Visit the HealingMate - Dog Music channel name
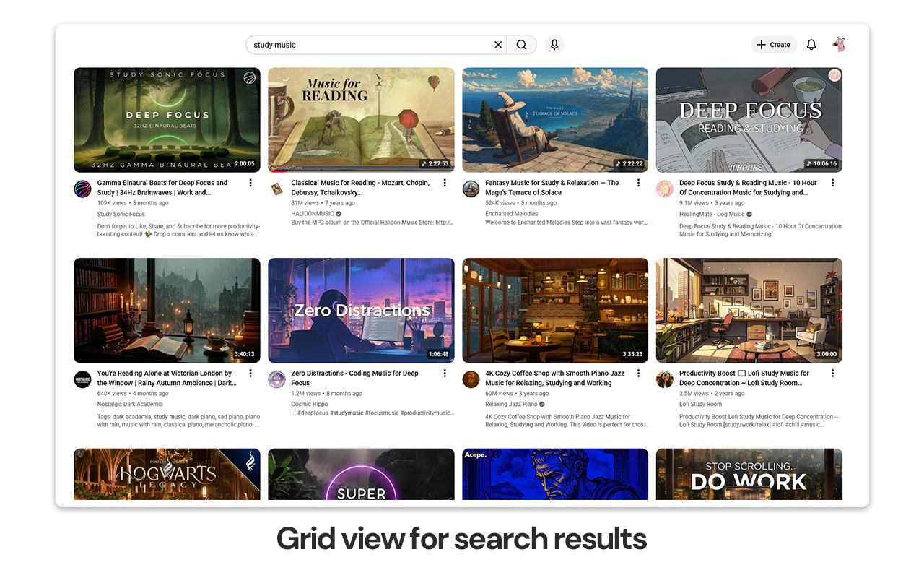 click(712, 214)
